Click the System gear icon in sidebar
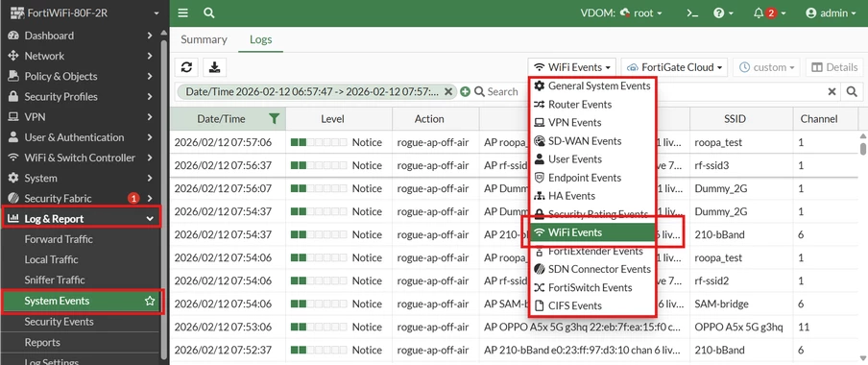The height and width of the screenshot is (365, 868). 13,179
